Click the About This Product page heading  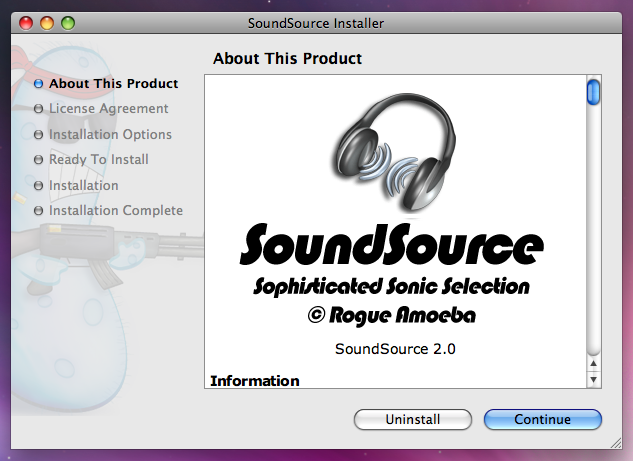pos(287,59)
